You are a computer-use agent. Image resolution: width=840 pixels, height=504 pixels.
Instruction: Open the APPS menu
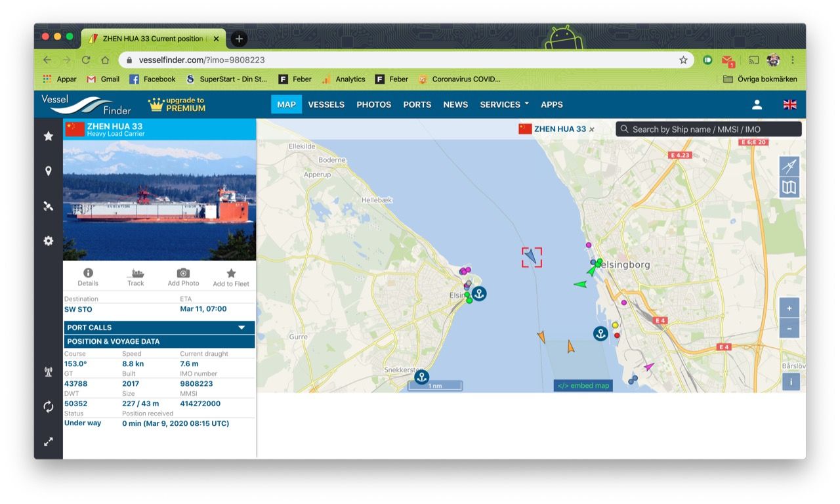click(x=552, y=104)
